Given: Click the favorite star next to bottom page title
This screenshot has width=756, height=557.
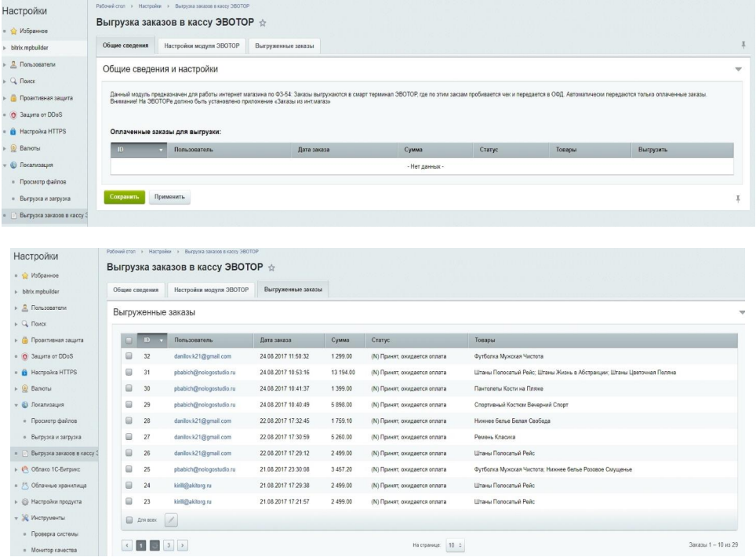Looking at the screenshot, I should pos(271,268).
